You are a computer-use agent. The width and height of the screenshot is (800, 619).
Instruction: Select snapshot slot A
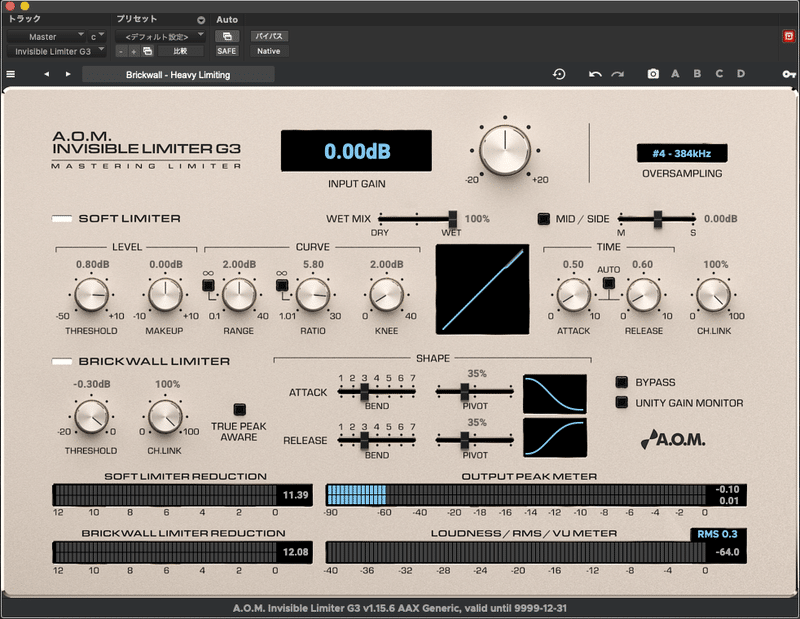675,74
